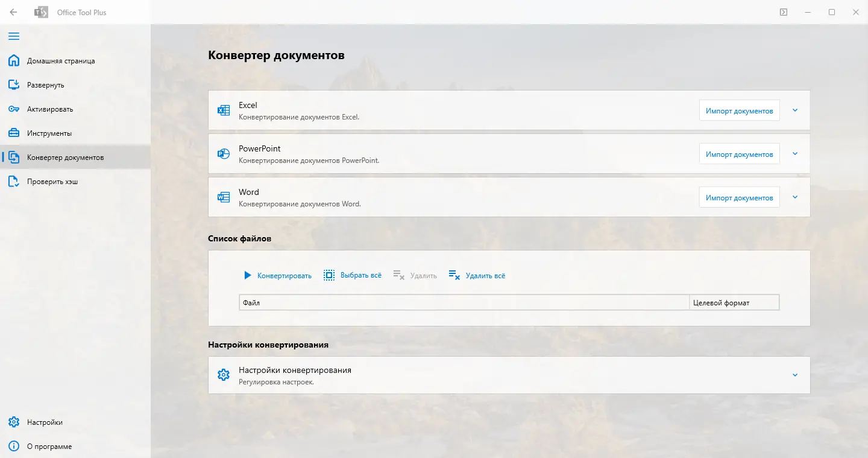Screen dimensions: 868x458
Task: Click the Word app icon
Action: pyautogui.click(x=224, y=197)
